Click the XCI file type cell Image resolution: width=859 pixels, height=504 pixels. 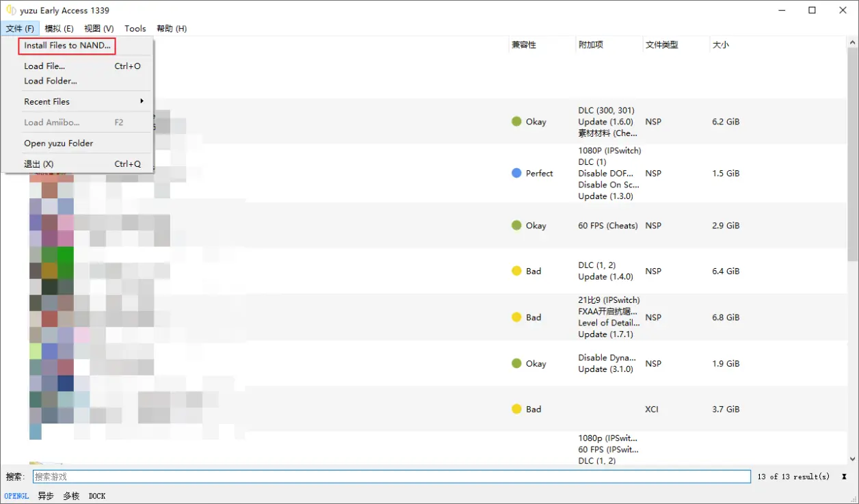coord(652,409)
